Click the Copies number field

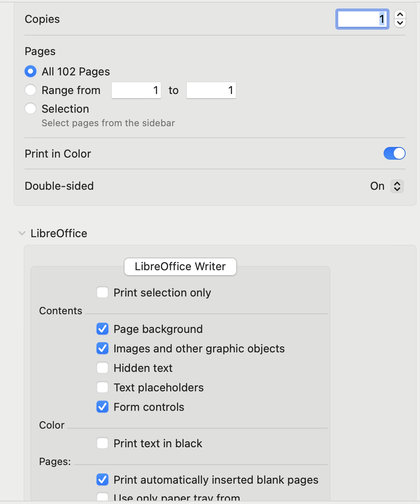(x=362, y=19)
